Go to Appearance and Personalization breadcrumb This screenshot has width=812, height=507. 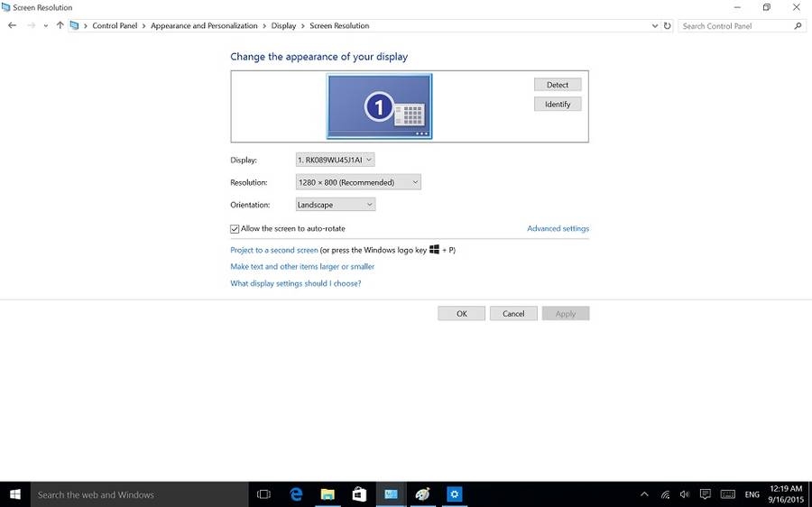[x=204, y=25]
